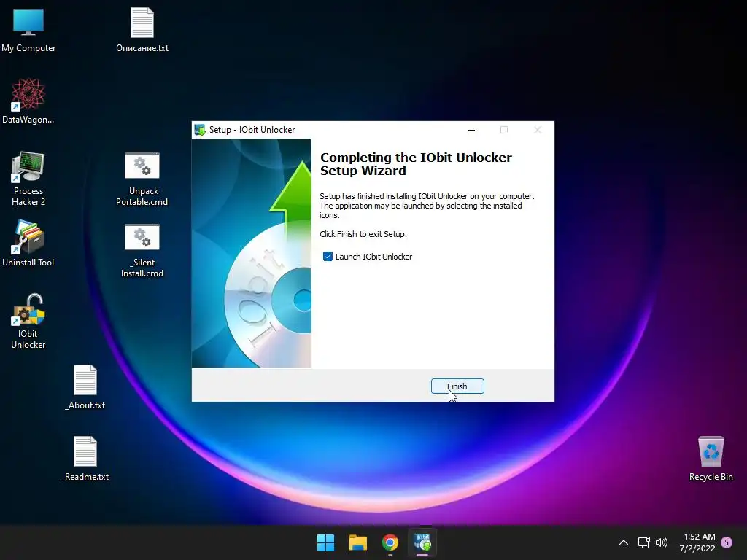The image size is (747, 560).
Task: Open the Windows Start menu
Action: pyautogui.click(x=326, y=542)
